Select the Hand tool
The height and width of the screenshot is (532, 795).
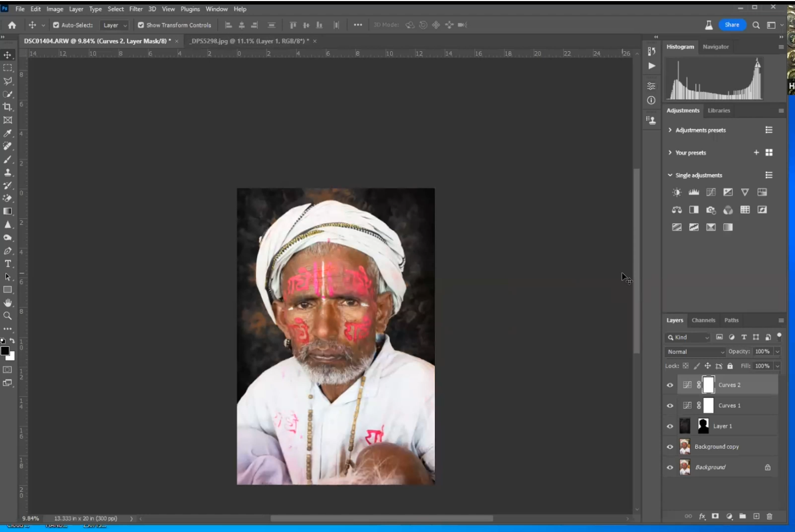pos(8,303)
